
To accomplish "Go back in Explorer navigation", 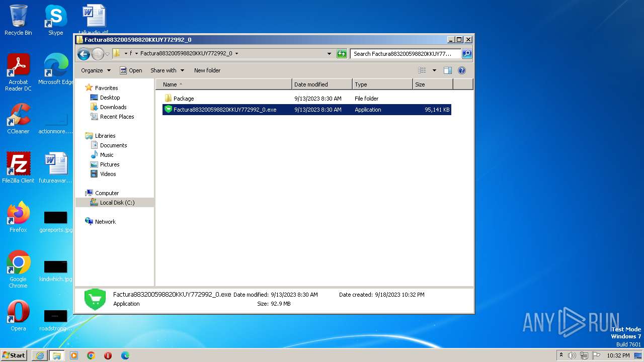I will [x=84, y=54].
